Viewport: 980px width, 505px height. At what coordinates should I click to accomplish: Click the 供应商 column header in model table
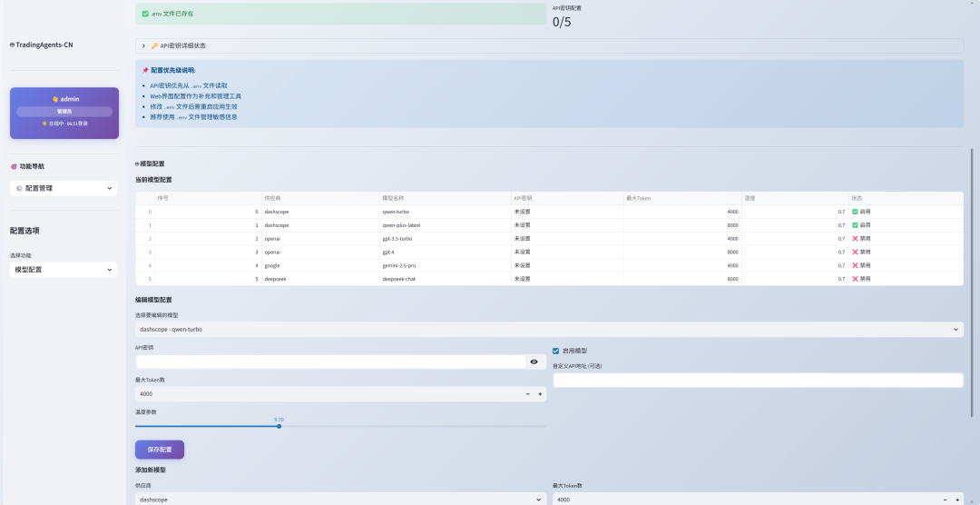point(272,198)
